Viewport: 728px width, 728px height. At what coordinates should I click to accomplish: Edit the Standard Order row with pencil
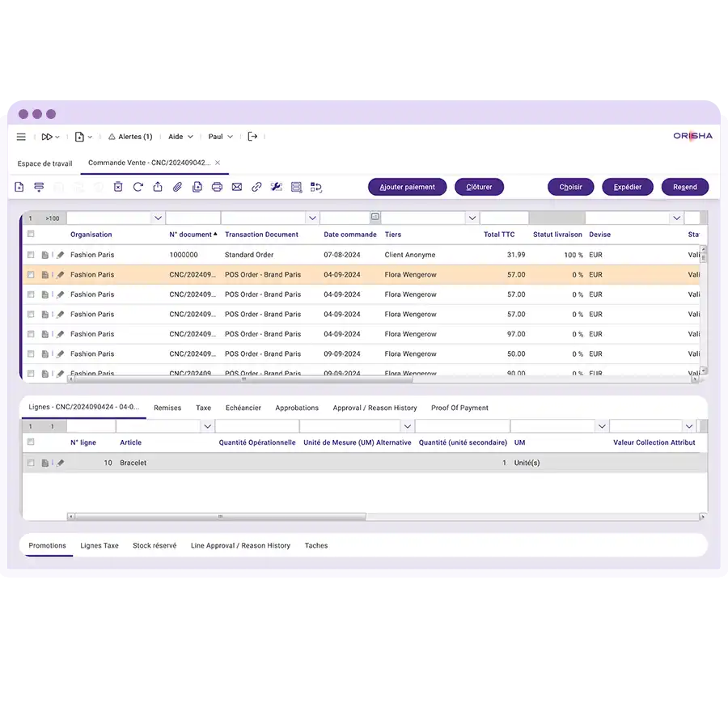point(61,255)
